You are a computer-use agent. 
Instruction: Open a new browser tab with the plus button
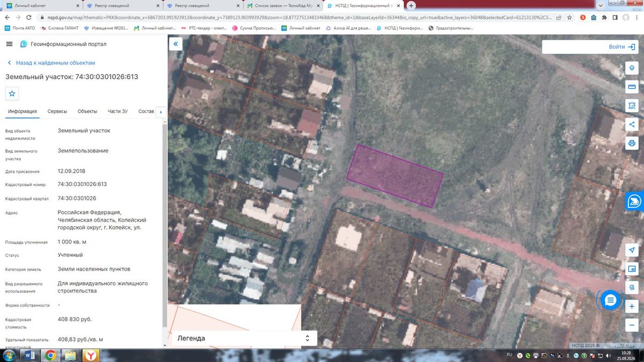click(x=411, y=5)
